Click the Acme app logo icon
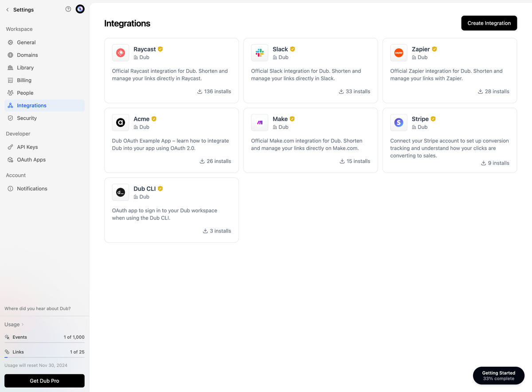 pyautogui.click(x=121, y=123)
